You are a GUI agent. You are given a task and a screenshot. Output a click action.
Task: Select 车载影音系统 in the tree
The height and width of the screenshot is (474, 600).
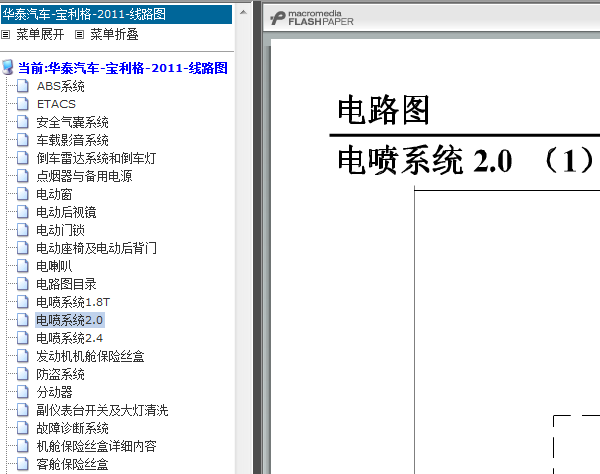tap(72, 140)
